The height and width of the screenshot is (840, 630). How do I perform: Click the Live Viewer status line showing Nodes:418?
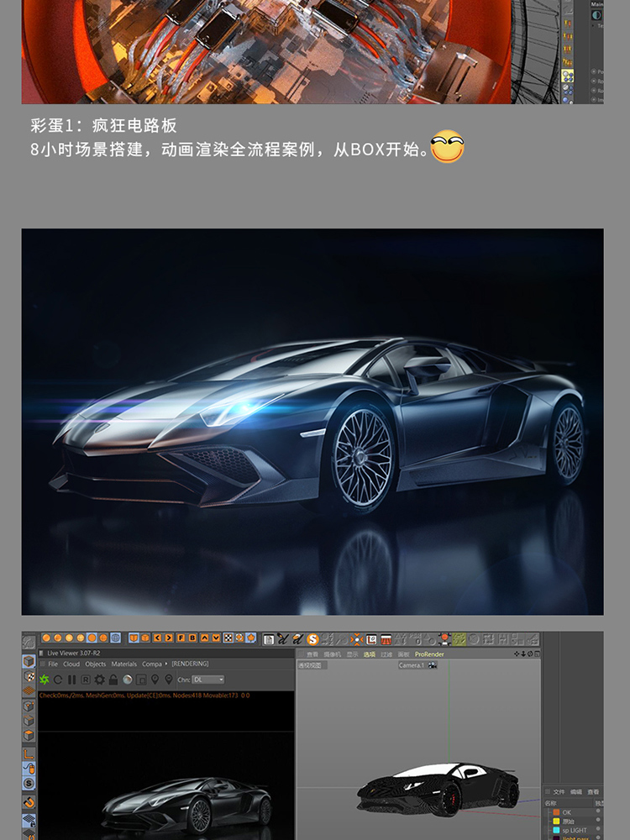144,696
